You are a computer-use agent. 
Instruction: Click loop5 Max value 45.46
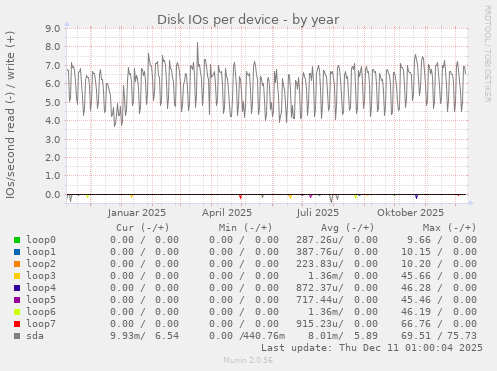(416, 300)
